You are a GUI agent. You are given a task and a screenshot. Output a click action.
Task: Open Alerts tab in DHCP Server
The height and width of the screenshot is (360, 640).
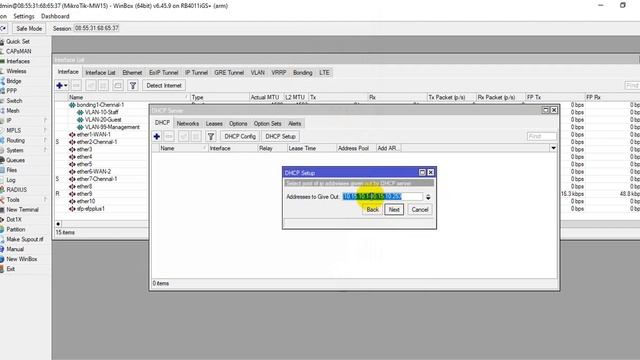(295, 124)
